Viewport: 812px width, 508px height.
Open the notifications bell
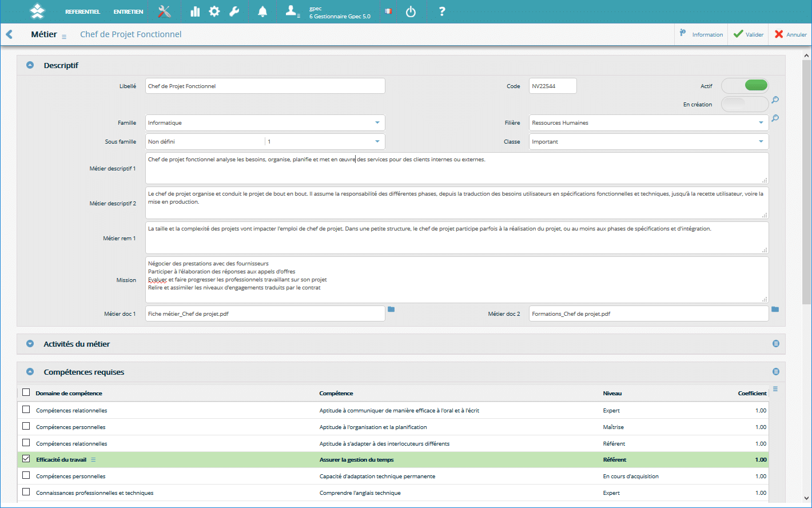coord(262,11)
